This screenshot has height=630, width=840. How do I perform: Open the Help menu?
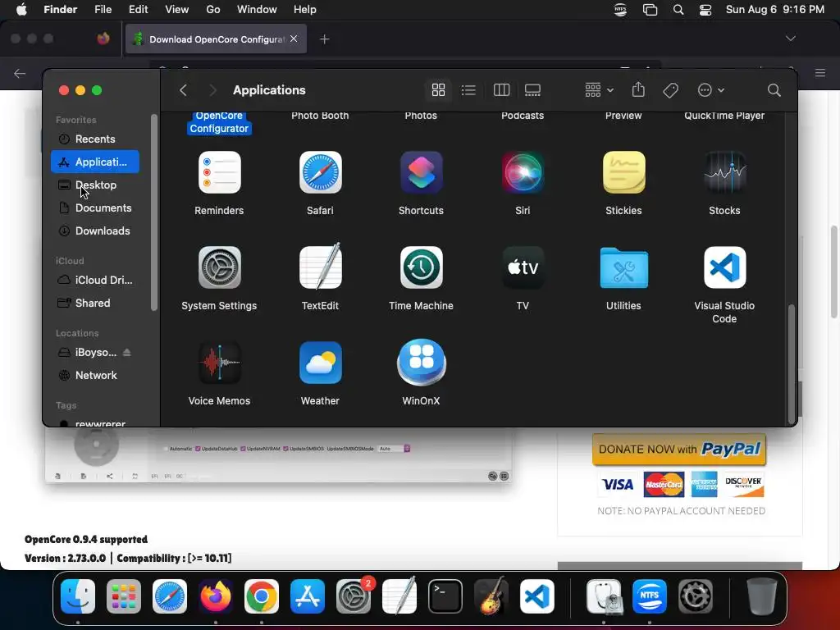[305, 9]
